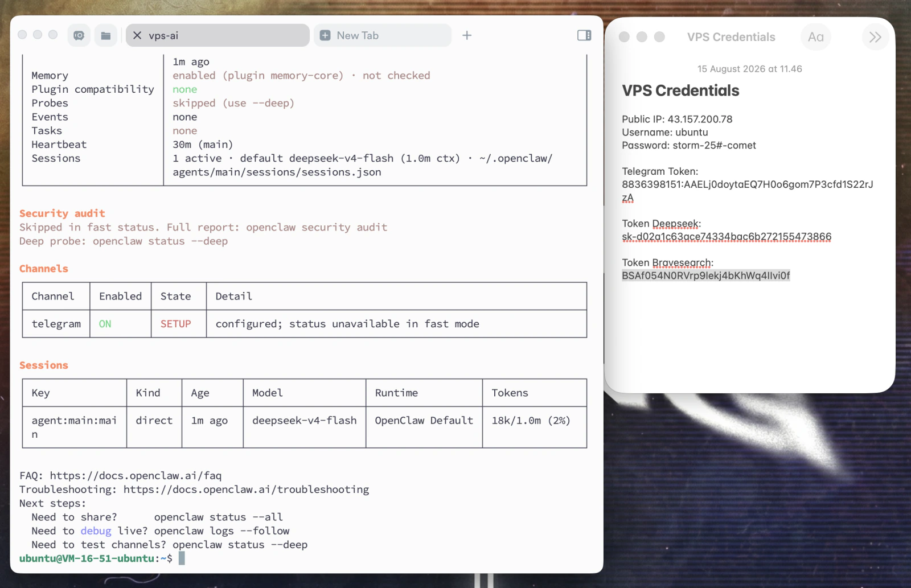Click the Telegram token value starting 8836398151
The width and height of the screenshot is (911, 588).
click(x=748, y=191)
